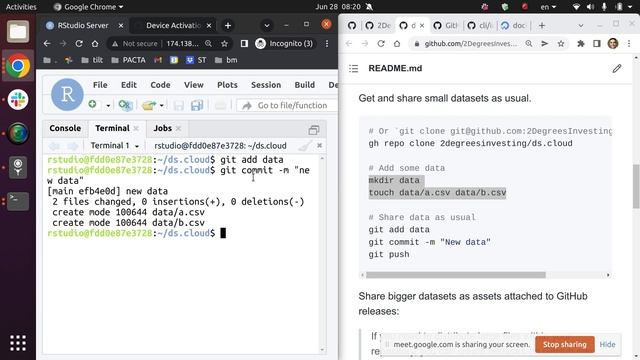The width and height of the screenshot is (640, 360).
Task: Go back in RStudio browser window
Action: click(x=47, y=43)
